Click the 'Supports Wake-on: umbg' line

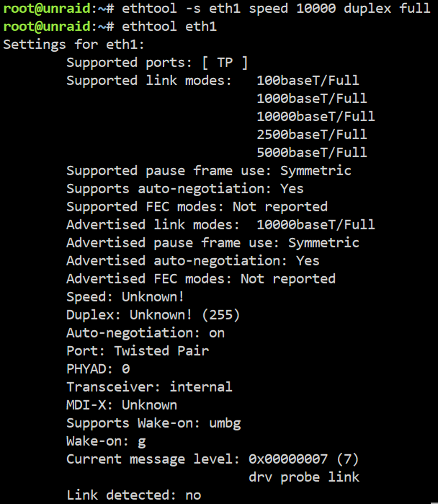153,423
